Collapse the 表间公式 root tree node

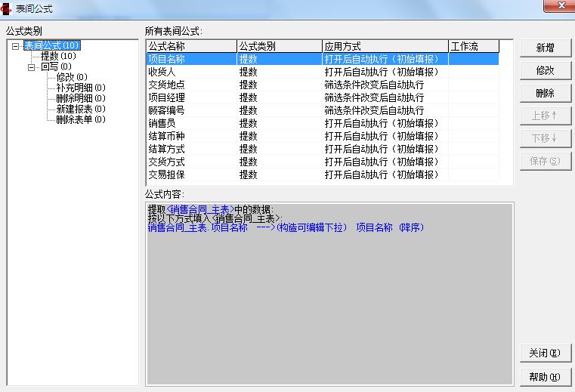coord(16,46)
